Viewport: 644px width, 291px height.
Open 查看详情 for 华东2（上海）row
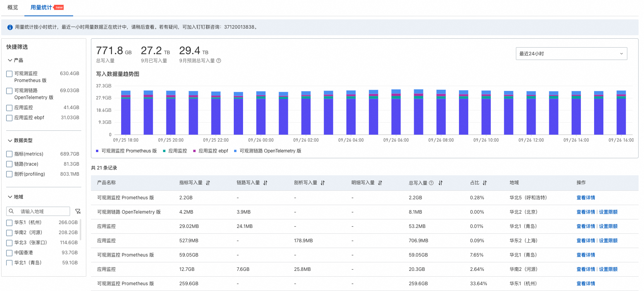pos(586,241)
